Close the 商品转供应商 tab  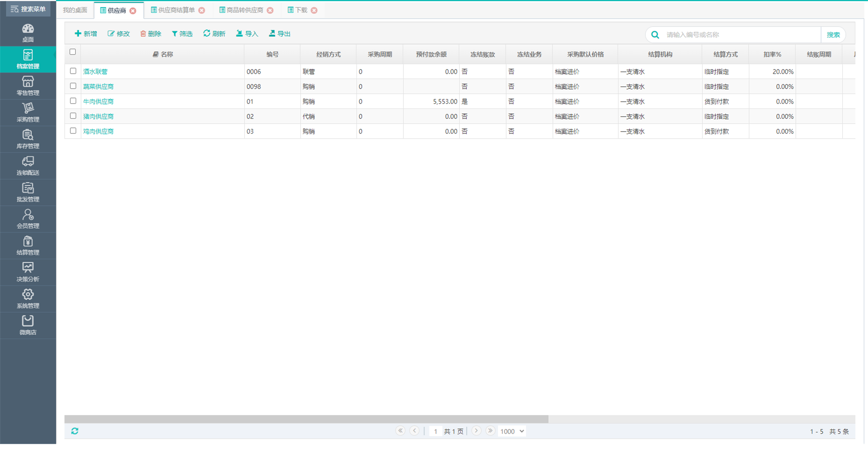270,10
